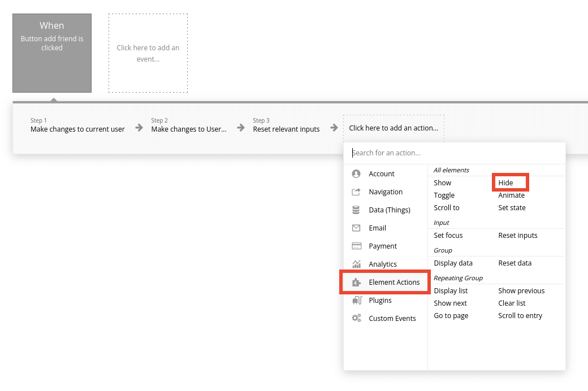
Task: Open the Navigation action category
Action: click(386, 192)
